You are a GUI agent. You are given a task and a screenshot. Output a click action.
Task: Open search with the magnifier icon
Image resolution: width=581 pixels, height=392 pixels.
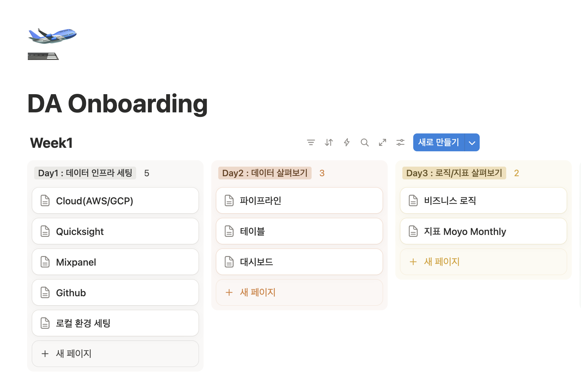(x=365, y=142)
